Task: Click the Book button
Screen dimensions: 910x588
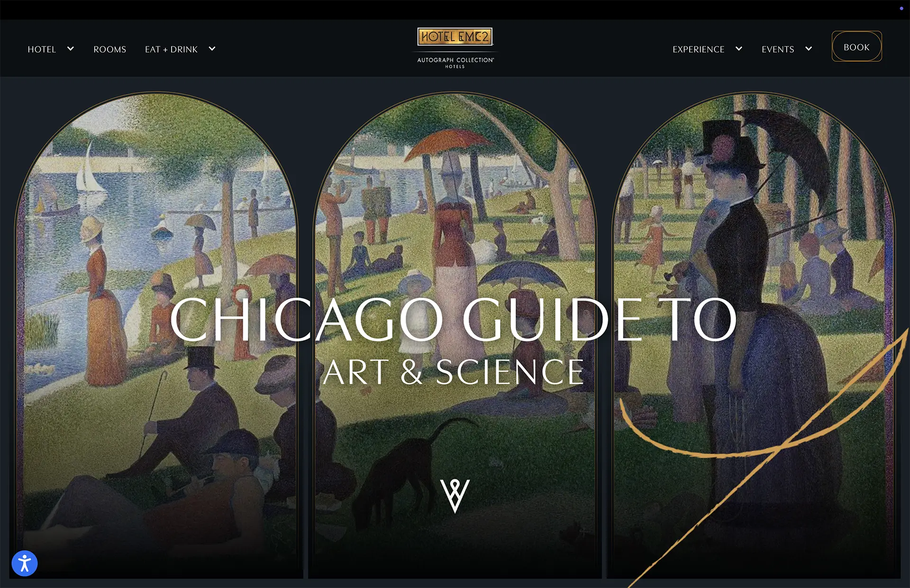Action: tap(856, 46)
